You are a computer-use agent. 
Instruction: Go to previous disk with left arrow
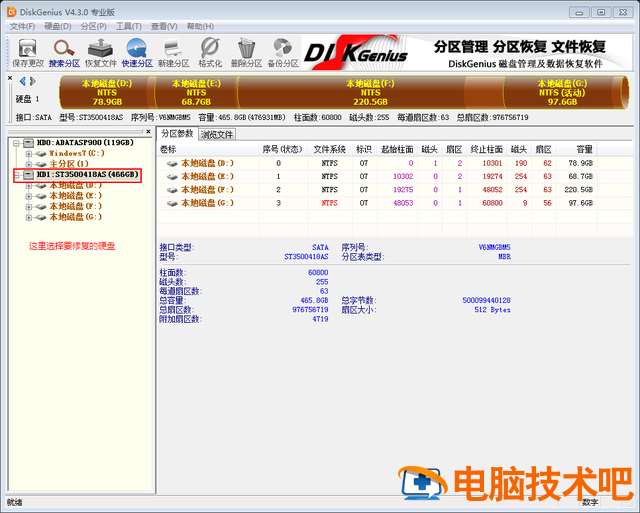click(22, 81)
